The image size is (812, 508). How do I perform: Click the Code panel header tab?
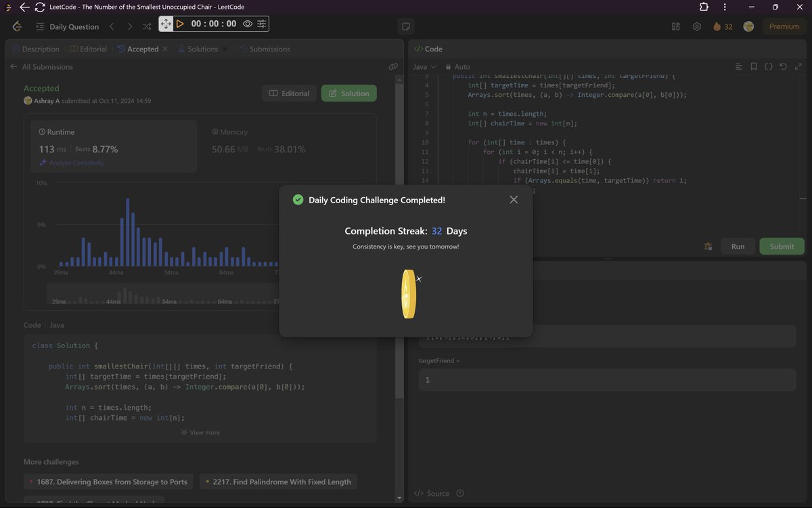(428, 49)
